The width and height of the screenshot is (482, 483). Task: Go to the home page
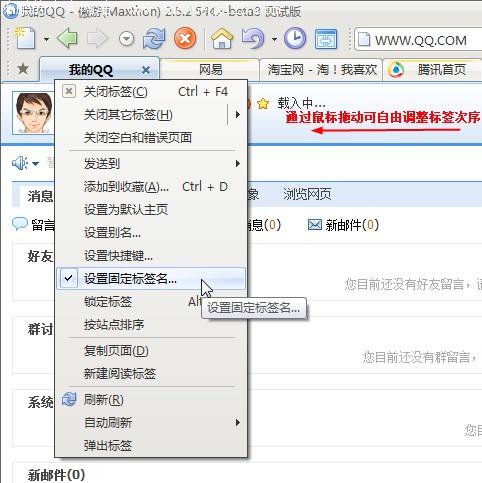coord(222,38)
